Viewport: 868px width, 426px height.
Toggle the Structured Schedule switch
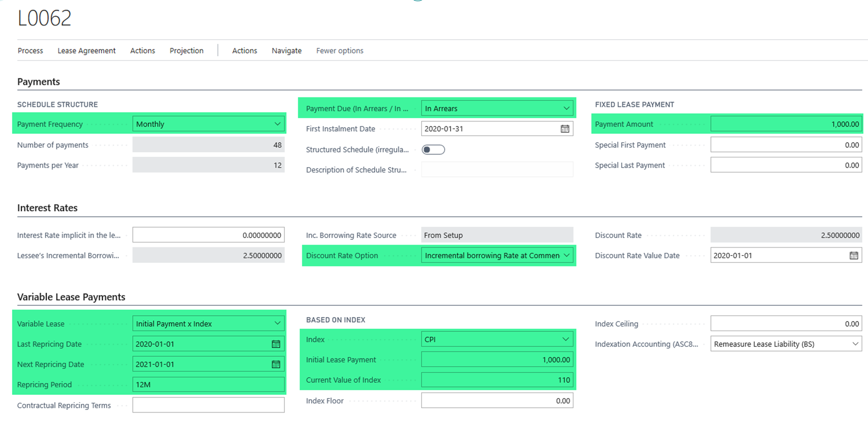point(433,149)
